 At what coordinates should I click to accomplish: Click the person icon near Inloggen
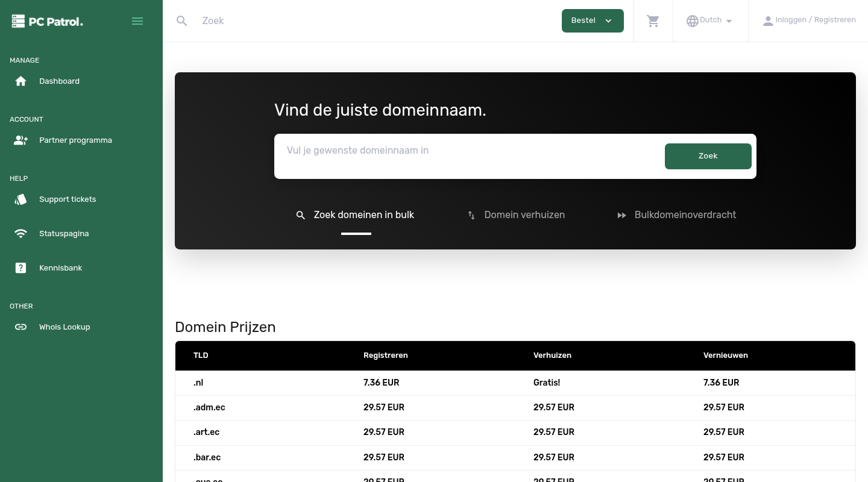tap(768, 20)
